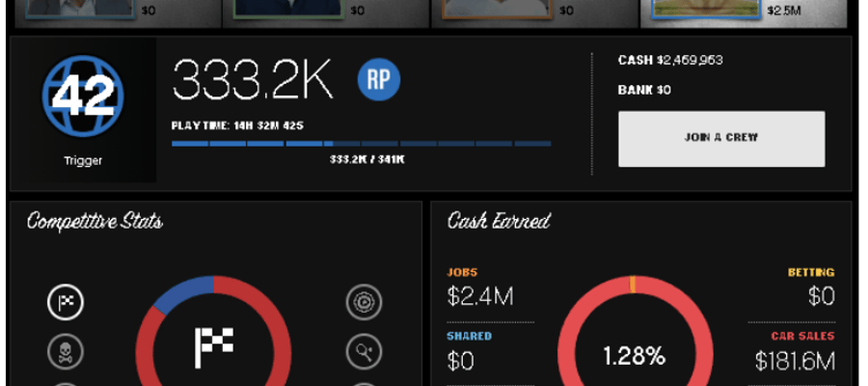
Task: Click the 333.2K RP total
Action: pos(253,80)
